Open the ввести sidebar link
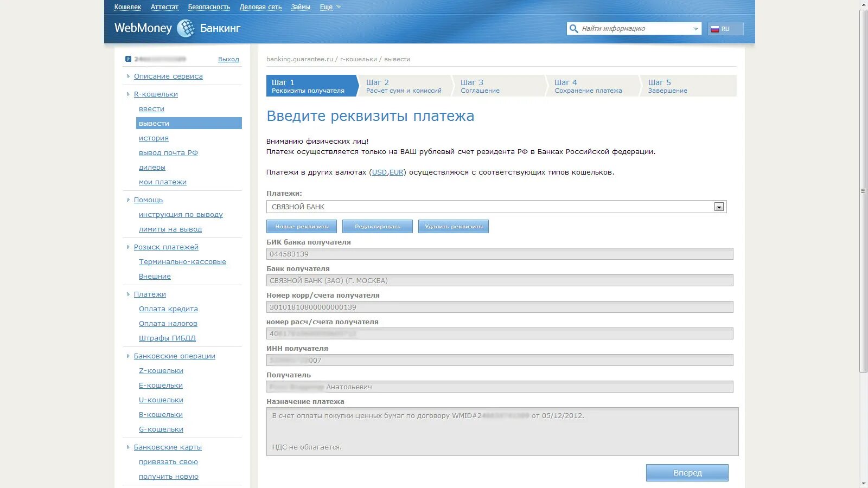 coord(151,109)
